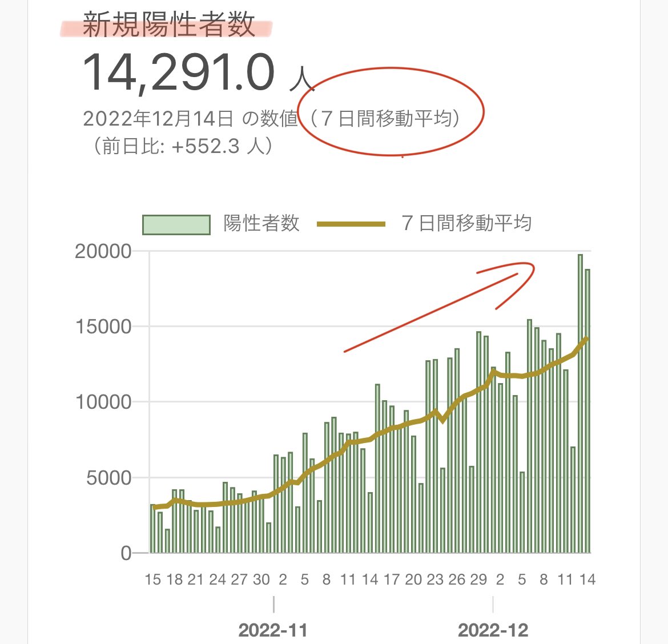Viewport: 668px width, 644px height.
Task: Click the y-axis label 10000
Action: tap(103, 402)
